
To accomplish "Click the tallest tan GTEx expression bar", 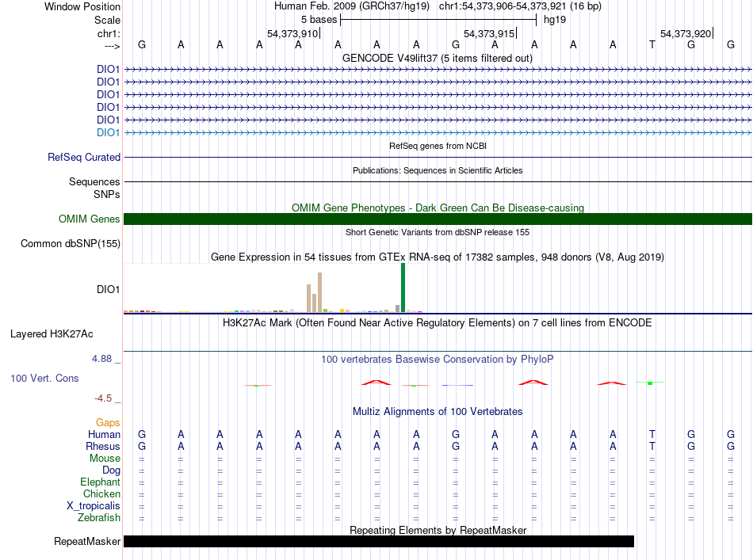I will click(x=320, y=292).
